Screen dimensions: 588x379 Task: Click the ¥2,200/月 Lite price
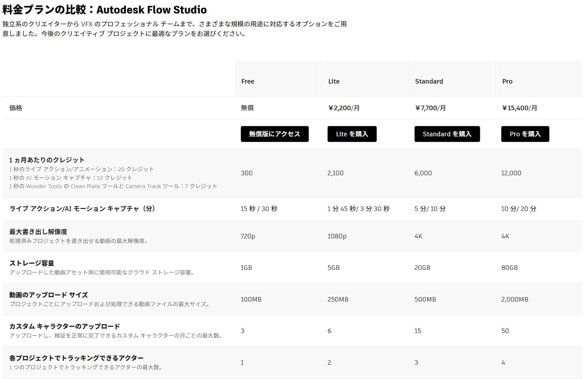(x=344, y=108)
